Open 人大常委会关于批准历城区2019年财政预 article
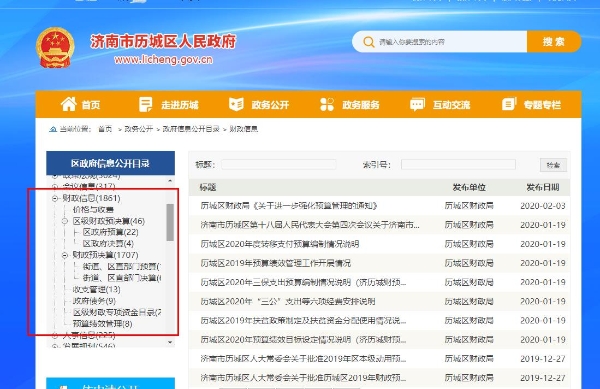 [303, 378]
